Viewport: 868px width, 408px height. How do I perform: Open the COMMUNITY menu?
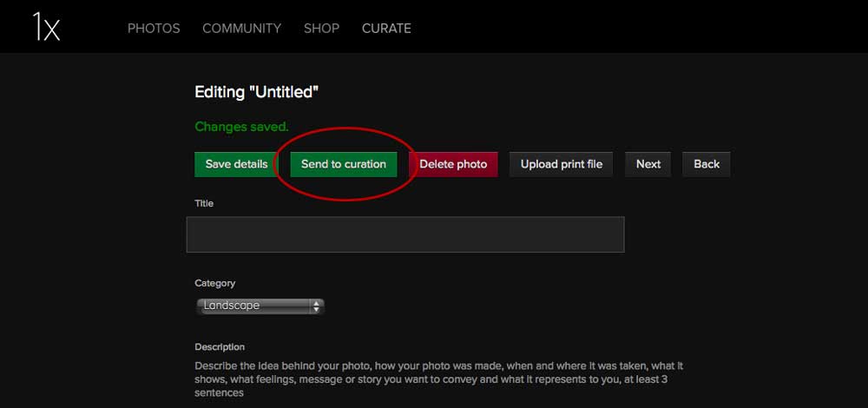pyautogui.click(x=241, y=28)
